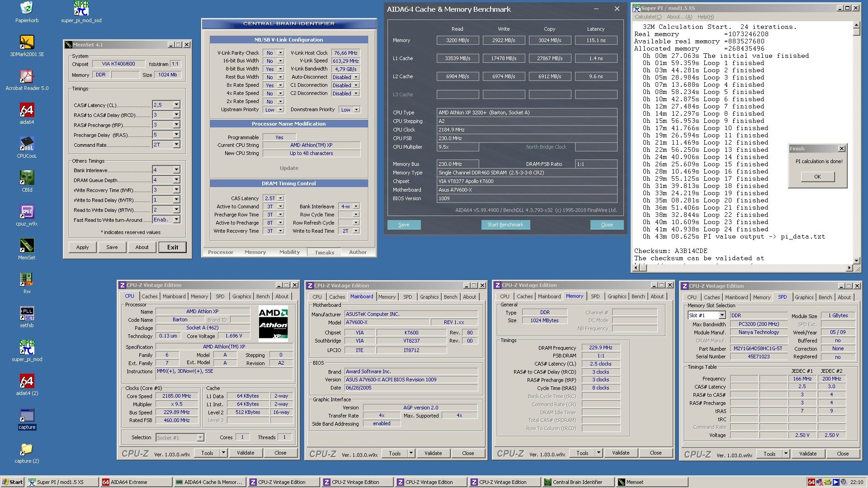This screenshot has width=868, height=488.
Task: Open the 8x Rate Speed dropdown
Action: click(280, 85)
